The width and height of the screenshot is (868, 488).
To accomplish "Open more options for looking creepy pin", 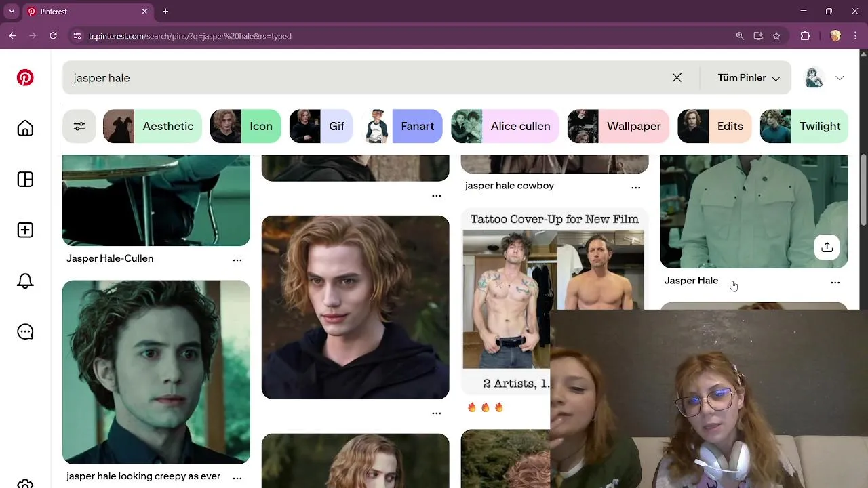I will click(x=237, y=478).
